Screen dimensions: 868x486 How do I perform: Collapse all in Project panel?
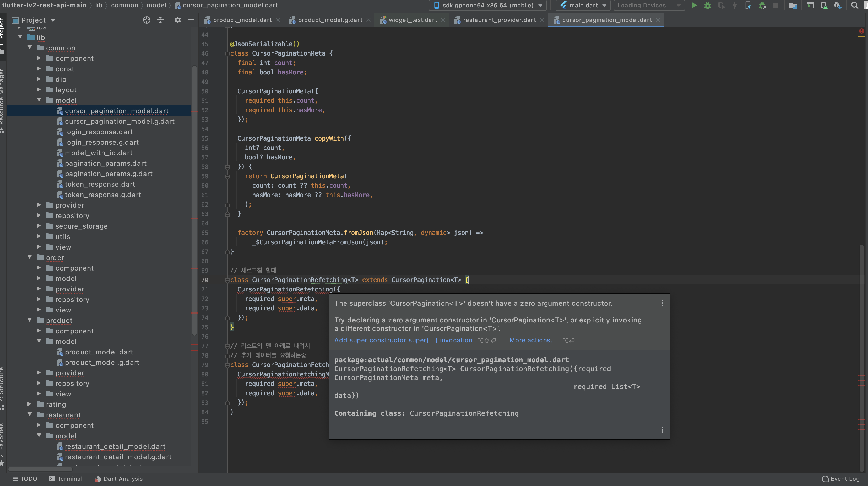[160, 20]
